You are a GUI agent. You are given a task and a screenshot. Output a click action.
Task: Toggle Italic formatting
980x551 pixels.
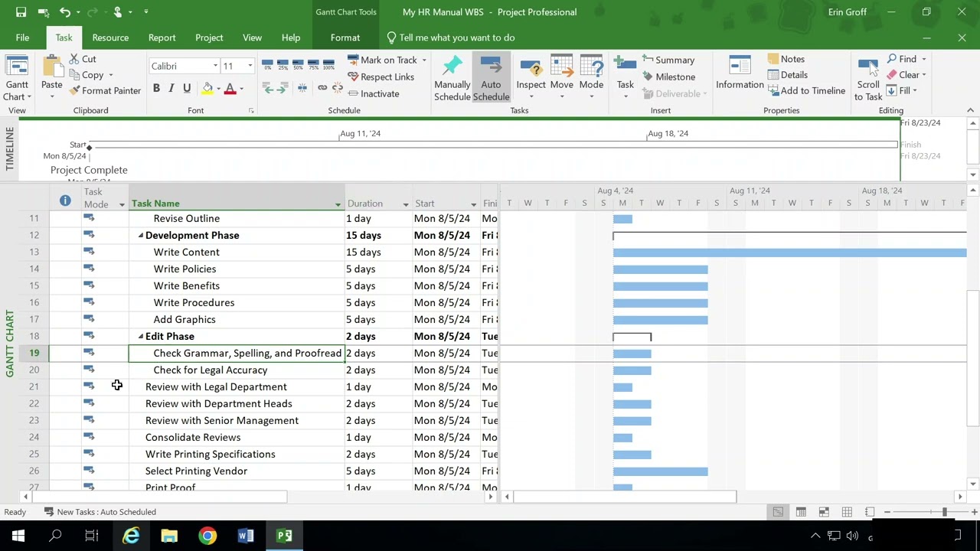(x=171, y=89)
